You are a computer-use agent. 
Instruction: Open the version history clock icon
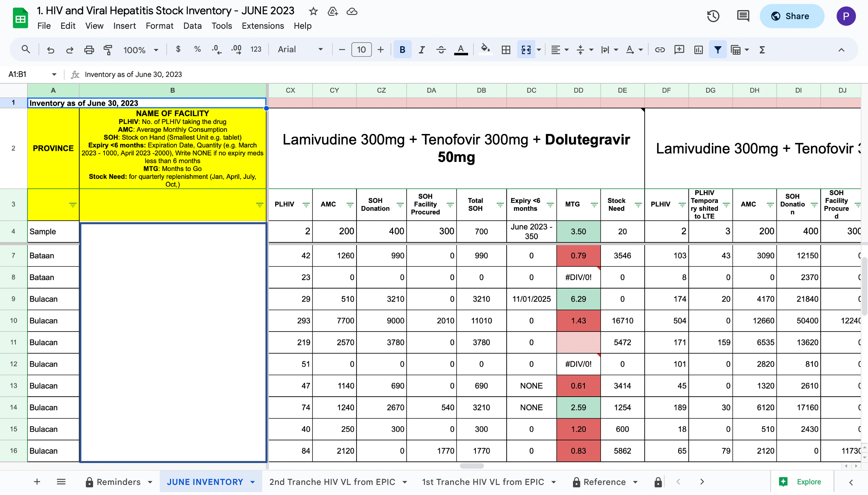[x=713, y=16]
